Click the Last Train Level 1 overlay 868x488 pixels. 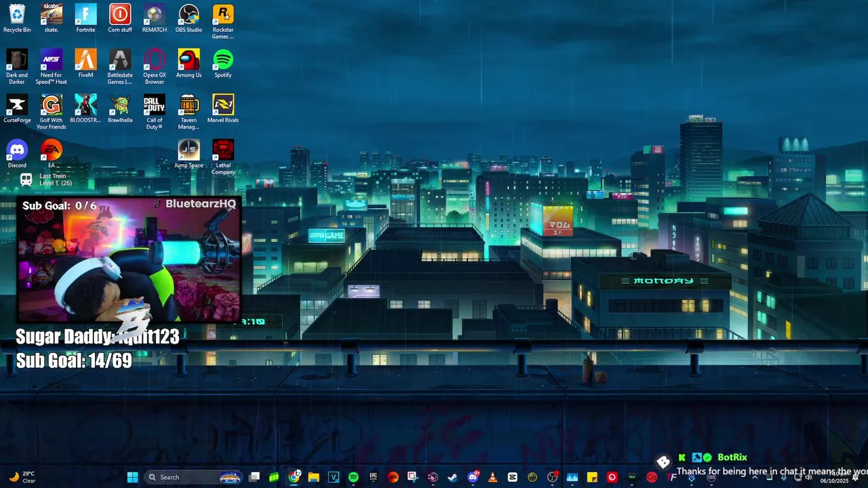coord(46,180)
